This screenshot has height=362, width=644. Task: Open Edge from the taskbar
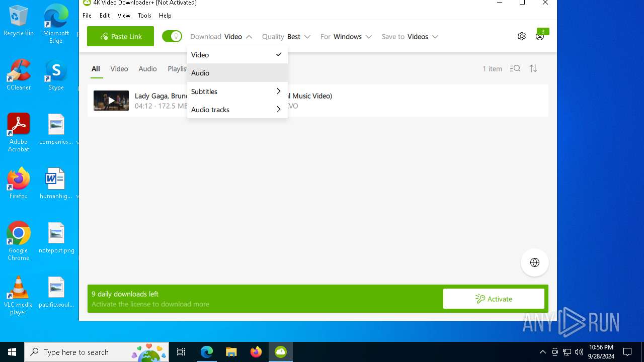(x=207, y=352)
